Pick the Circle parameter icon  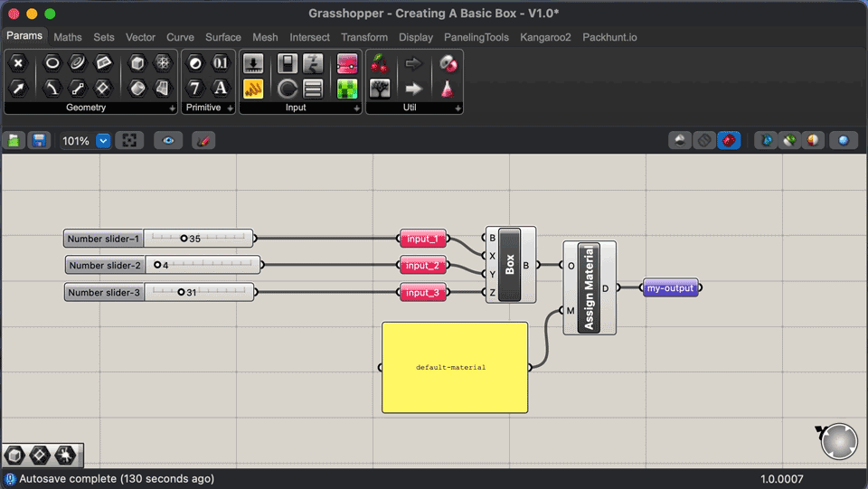pos(52,63)
